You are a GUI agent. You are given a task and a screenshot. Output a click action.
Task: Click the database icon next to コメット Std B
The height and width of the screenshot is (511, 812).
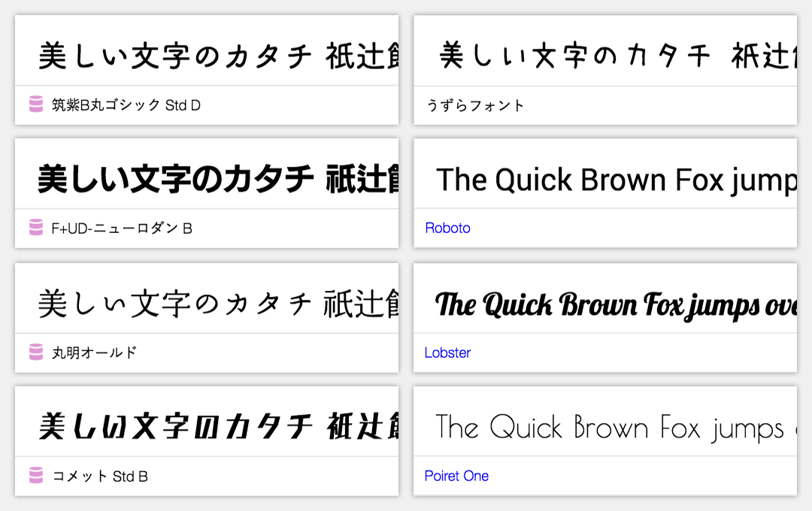point(35,476)
